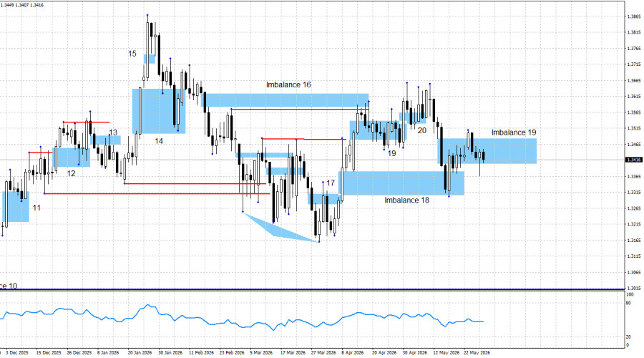
Task: Click the number label "12"
Action: click(71, 173)
